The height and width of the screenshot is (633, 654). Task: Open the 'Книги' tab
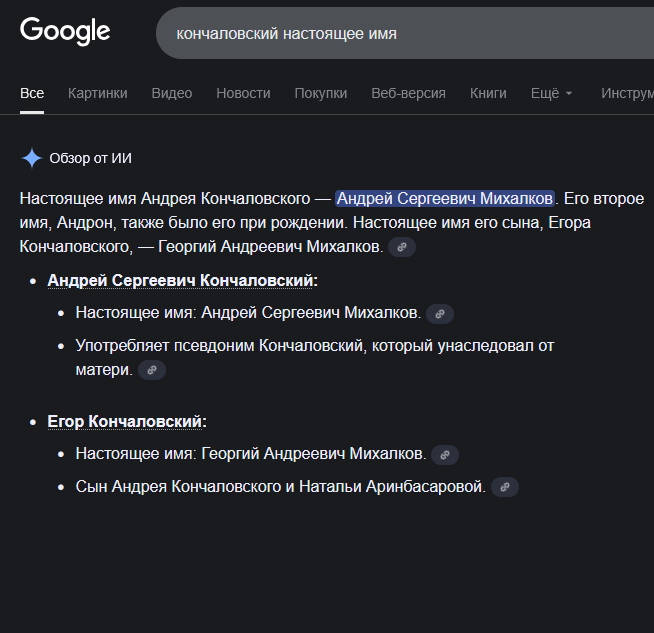488,93
